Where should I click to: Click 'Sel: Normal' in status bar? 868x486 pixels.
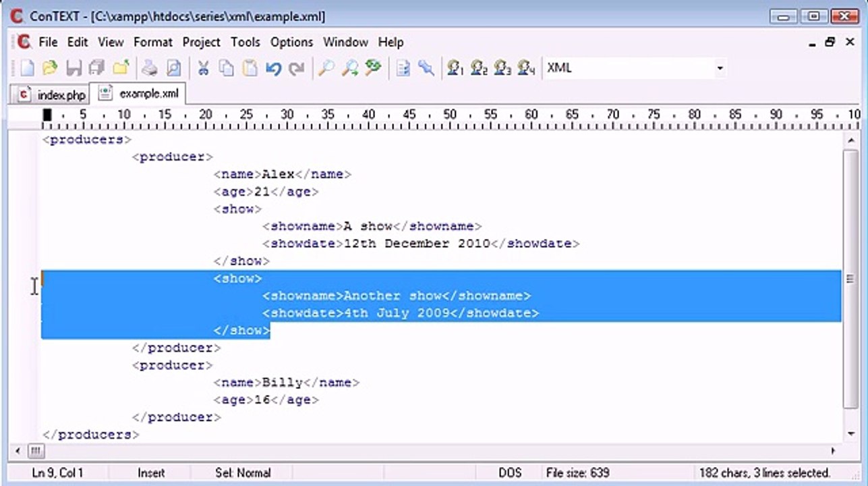click(243, 473)
